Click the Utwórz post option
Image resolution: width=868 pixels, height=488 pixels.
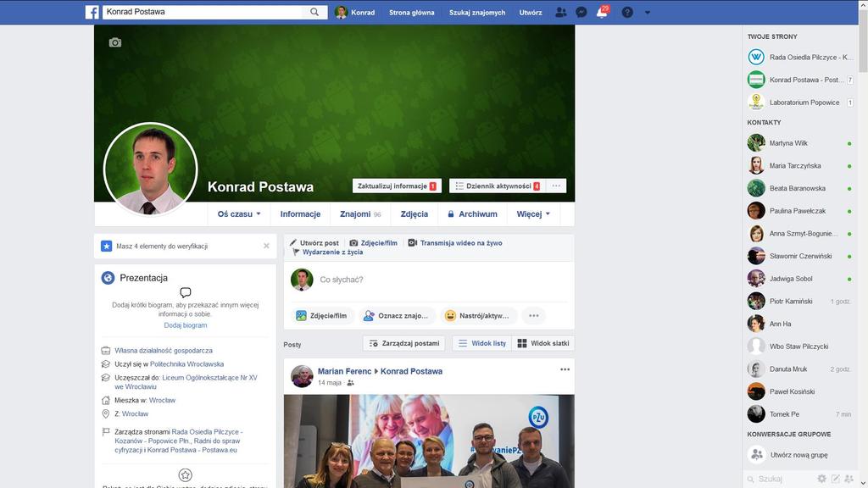click(314, 243)
